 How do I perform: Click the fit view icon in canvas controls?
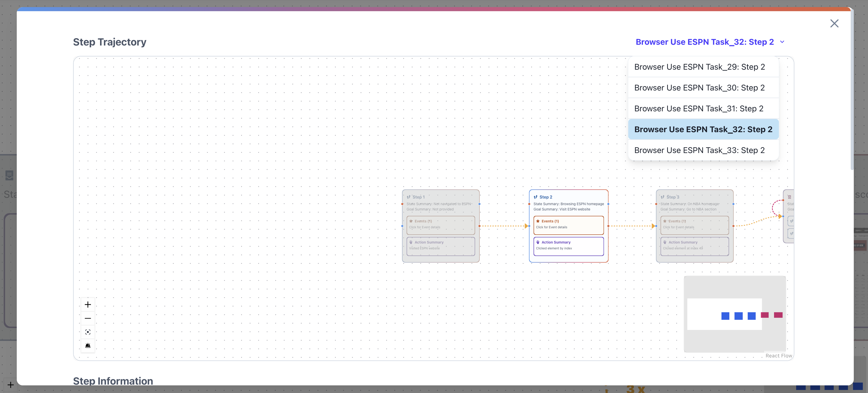tap(88, 331)
